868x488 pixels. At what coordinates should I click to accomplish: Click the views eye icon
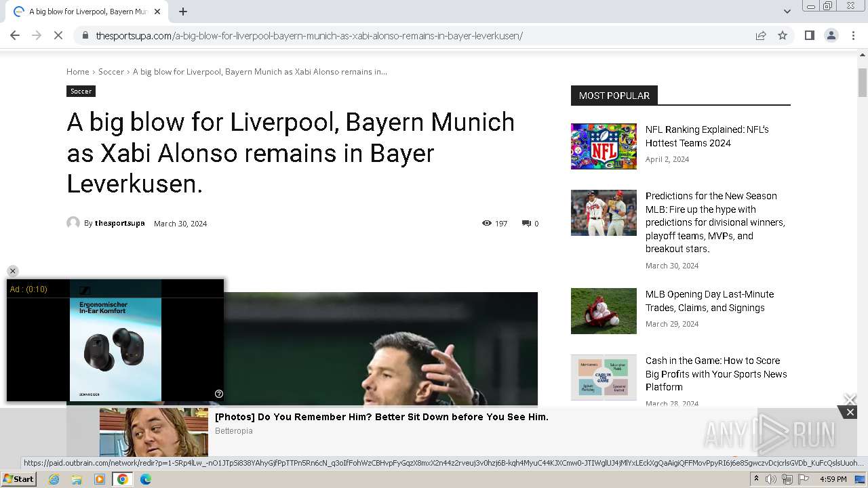486,223
